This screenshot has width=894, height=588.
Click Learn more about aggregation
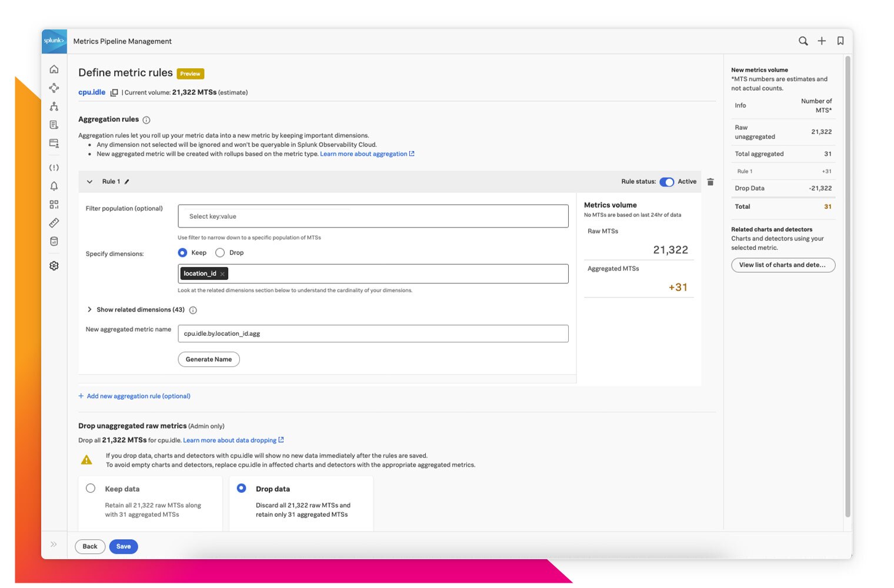363,153
